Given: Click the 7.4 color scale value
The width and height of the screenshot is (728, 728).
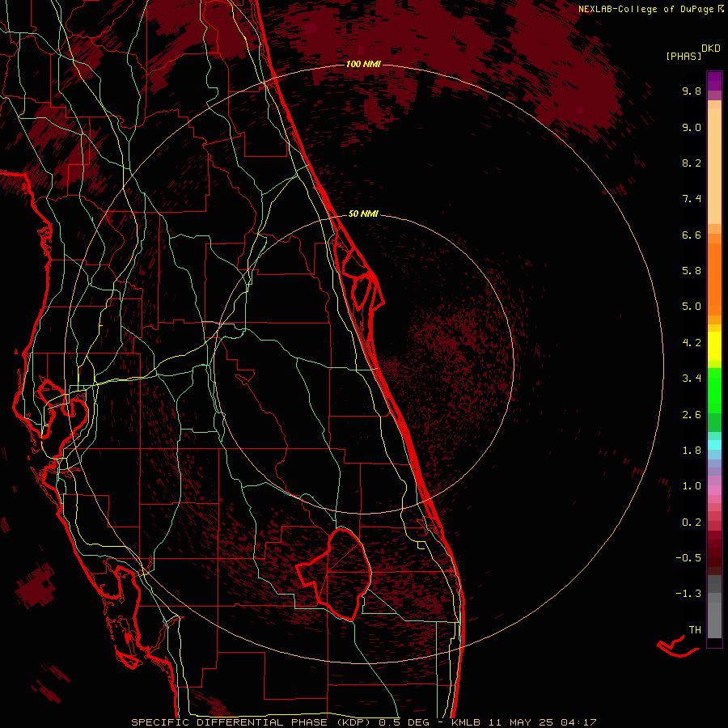Looking at the screenshot, I should (692, 199).
